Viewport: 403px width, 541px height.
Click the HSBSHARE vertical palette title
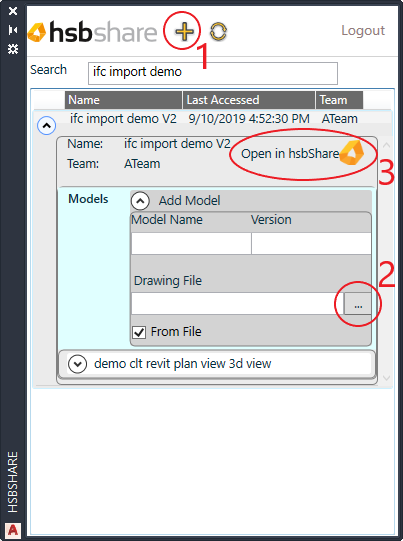[13, 482]
